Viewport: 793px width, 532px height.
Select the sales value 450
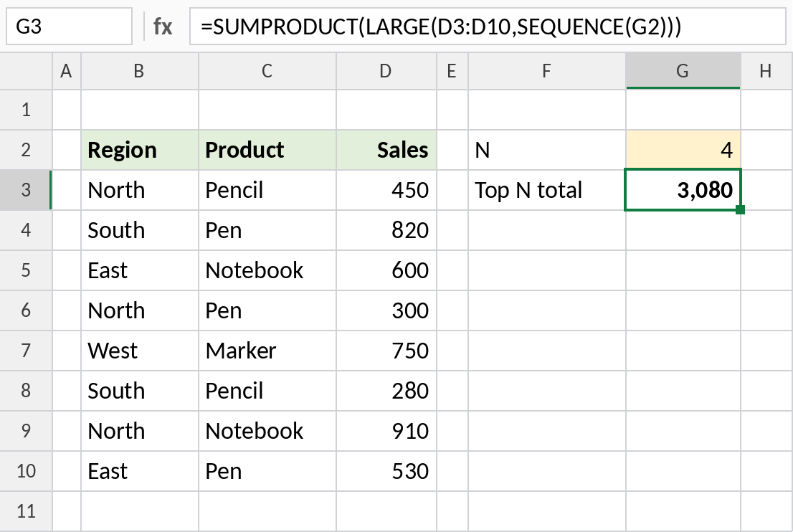tap(386, 190)
